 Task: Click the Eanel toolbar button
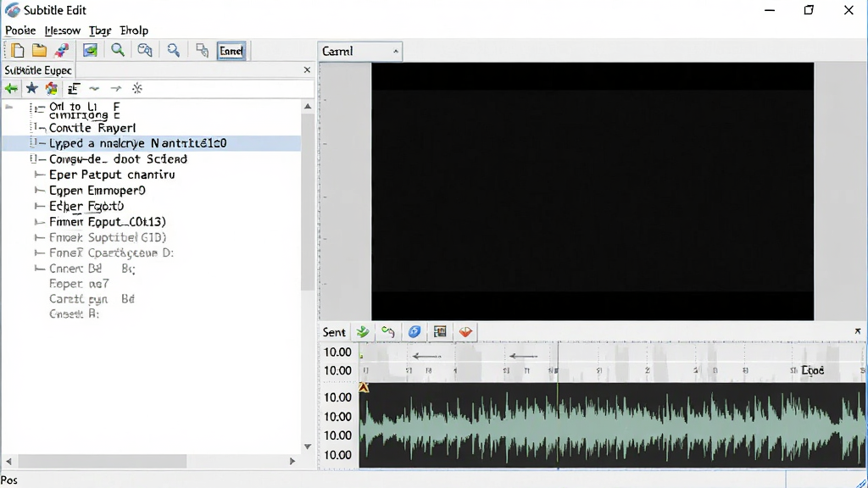pos(231,51)
